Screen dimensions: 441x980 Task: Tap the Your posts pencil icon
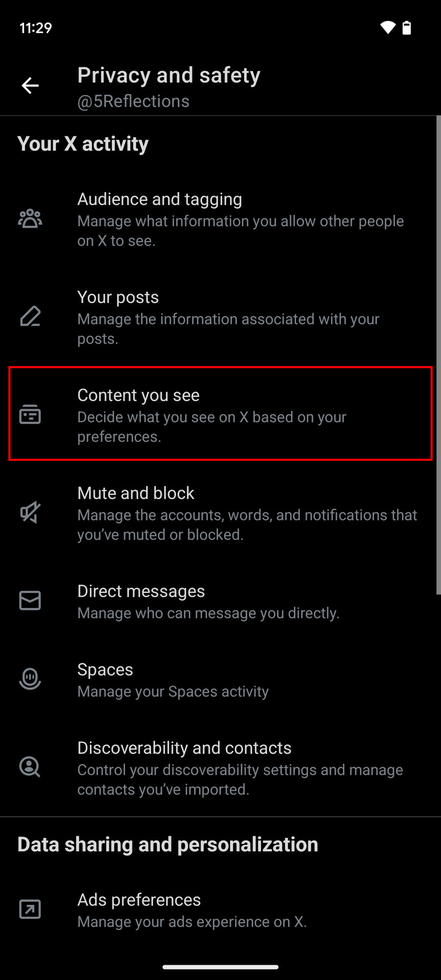tap(30, 316)
